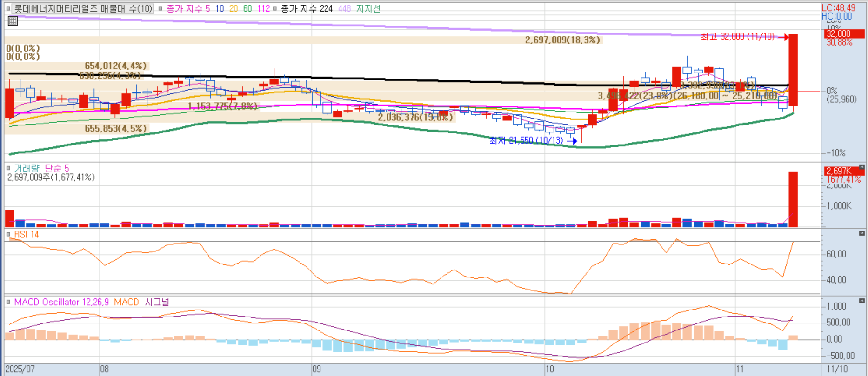Click the 최저 21,550 (10/13) low annotation
This screenshot has width=868, height=376.
(x=526, y=140)
